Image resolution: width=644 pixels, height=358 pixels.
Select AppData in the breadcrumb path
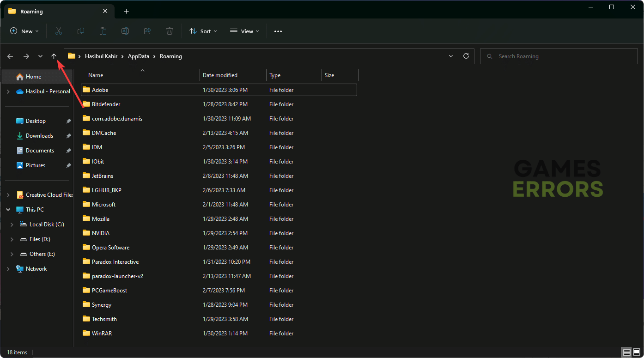point(138,56)
